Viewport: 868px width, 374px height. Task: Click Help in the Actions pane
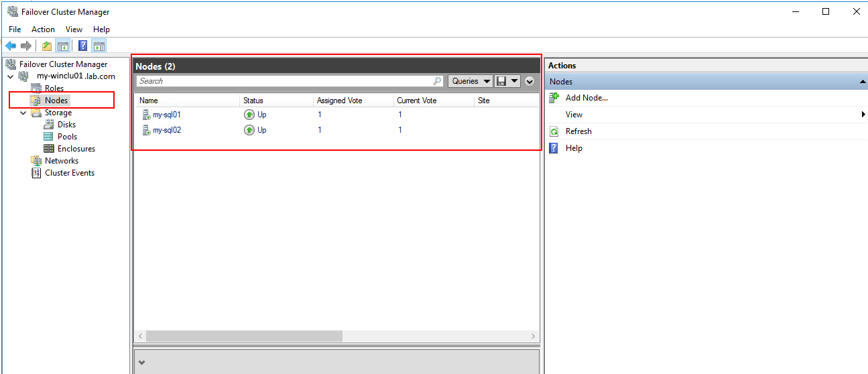(x=574, y=148)
